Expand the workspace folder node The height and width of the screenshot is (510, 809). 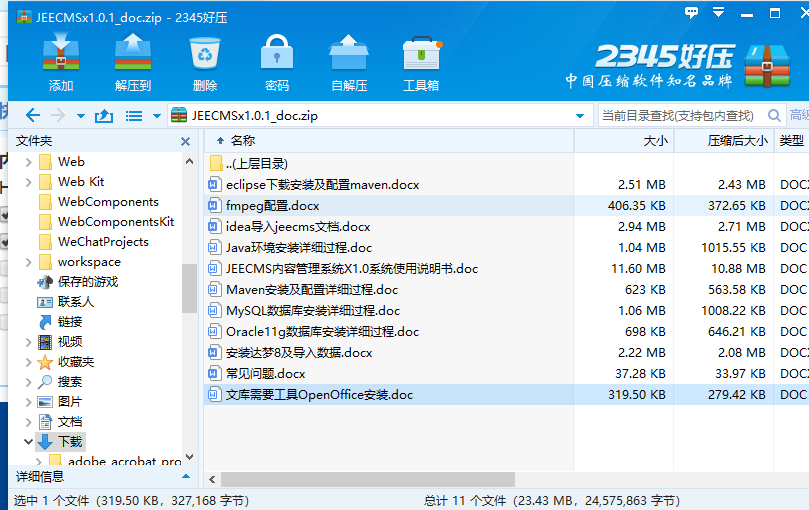point(29,262)
